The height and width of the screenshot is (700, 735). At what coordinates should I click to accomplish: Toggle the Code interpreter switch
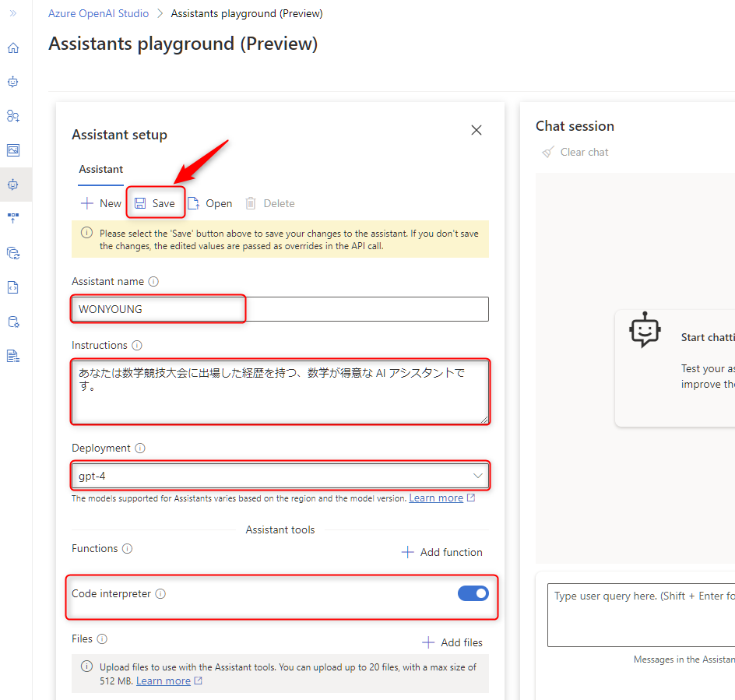473,593
